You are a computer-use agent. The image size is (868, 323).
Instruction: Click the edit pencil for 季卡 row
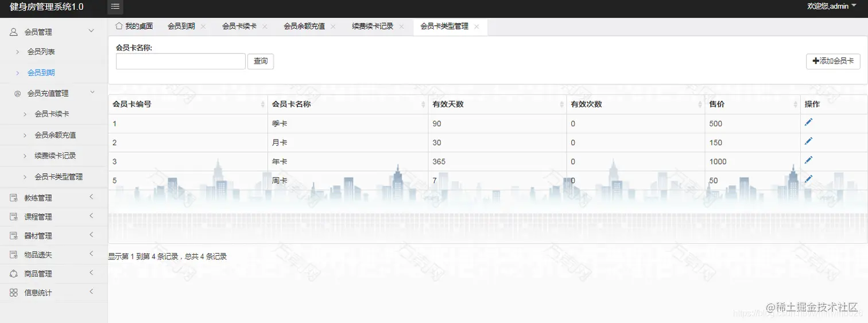point(808,122)
